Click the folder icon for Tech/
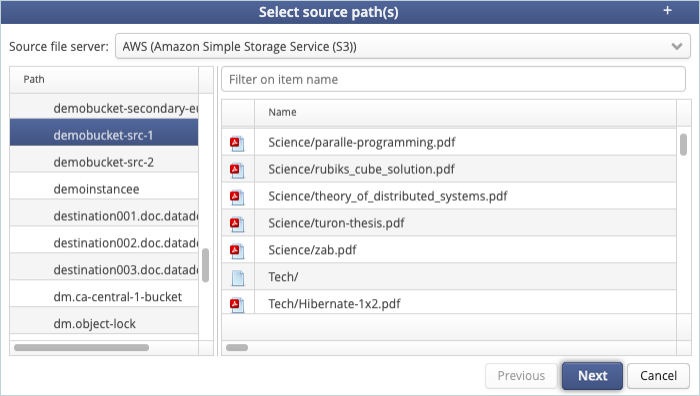The image size is (700, 396). tap(238, 278)
